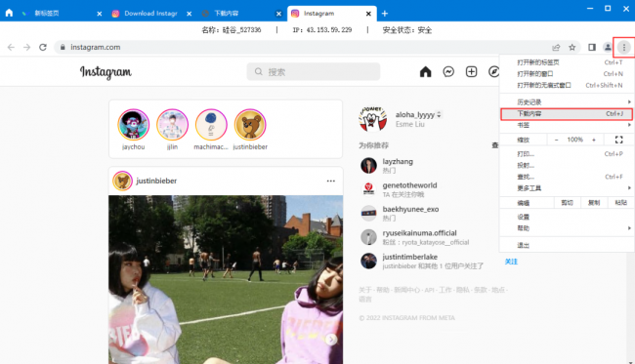This screenshot has height=364, width=635.
Task: View the jaychou story
Action: click(133, 125)
